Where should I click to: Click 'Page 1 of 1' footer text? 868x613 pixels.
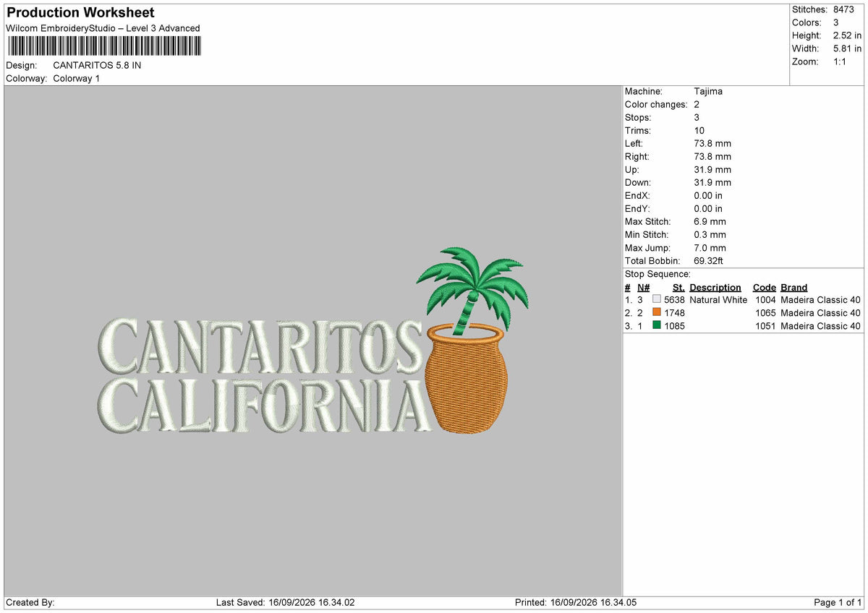tap(838, 603)
